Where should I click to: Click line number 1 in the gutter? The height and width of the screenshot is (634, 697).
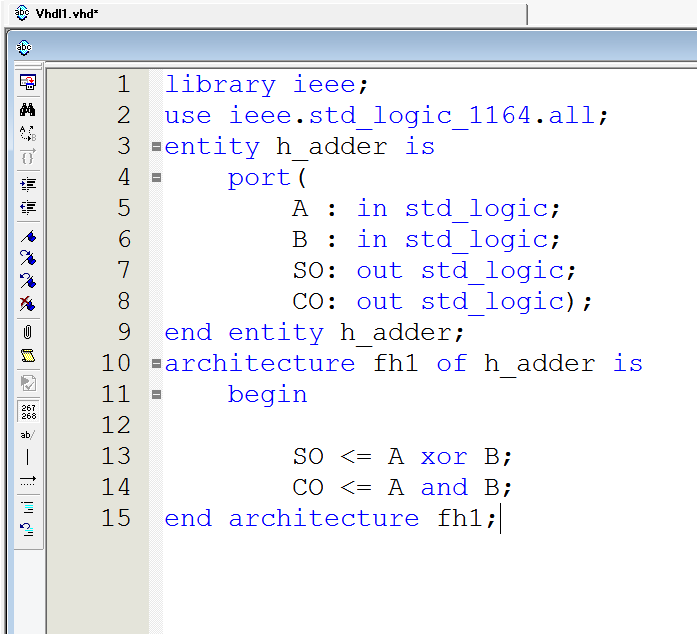click(x=124, y=84)
